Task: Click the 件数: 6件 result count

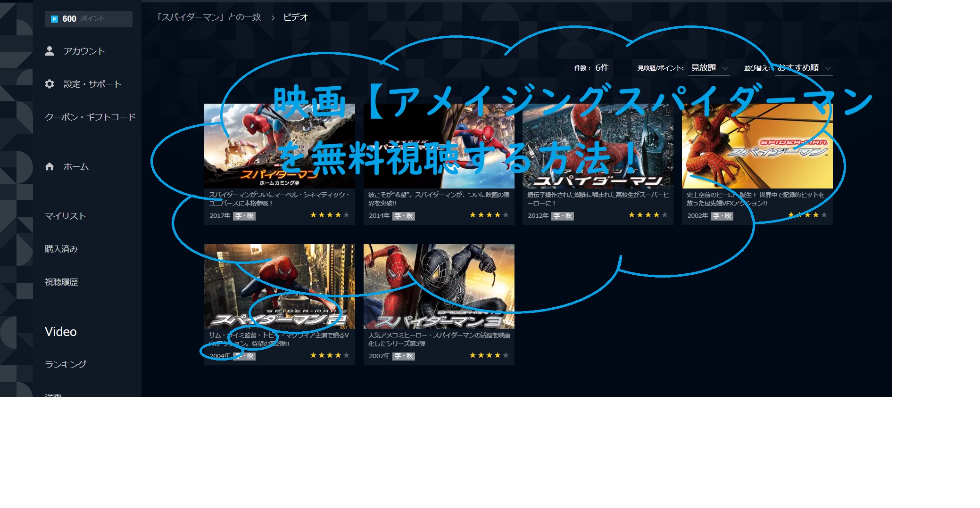Action: pyautogui.click(x=591, y=68)
